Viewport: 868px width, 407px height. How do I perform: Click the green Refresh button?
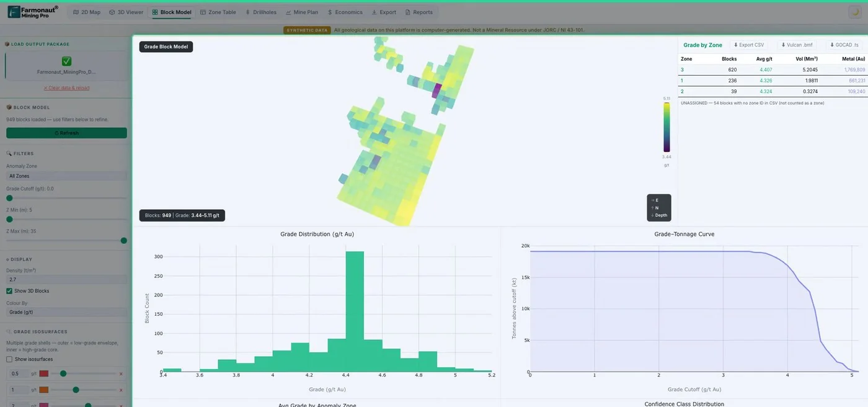point(66,133)
